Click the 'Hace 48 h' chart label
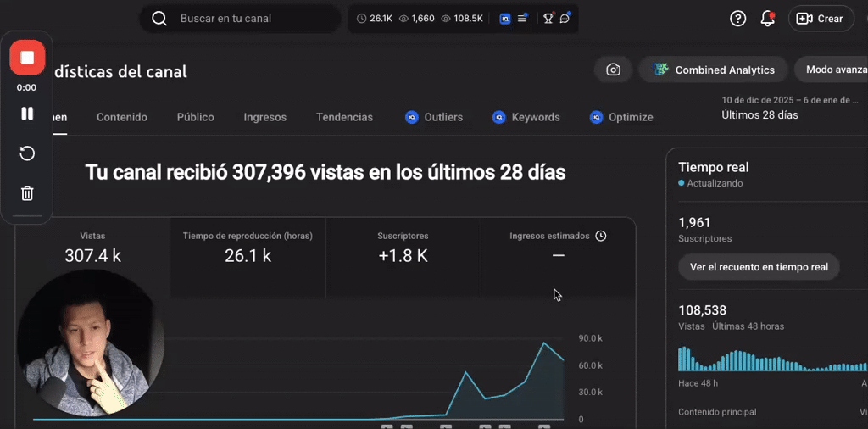Screen dimensions: 868x429 pos(698,383)
